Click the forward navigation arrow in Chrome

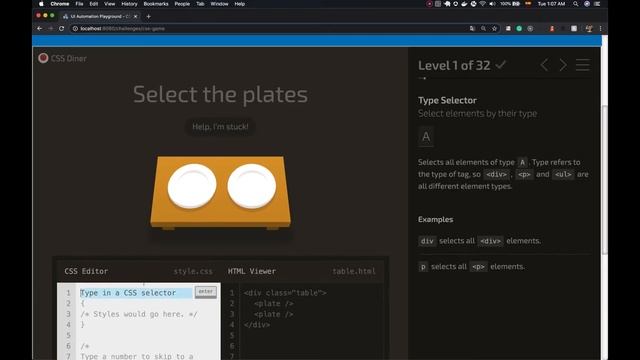point(51,29)
